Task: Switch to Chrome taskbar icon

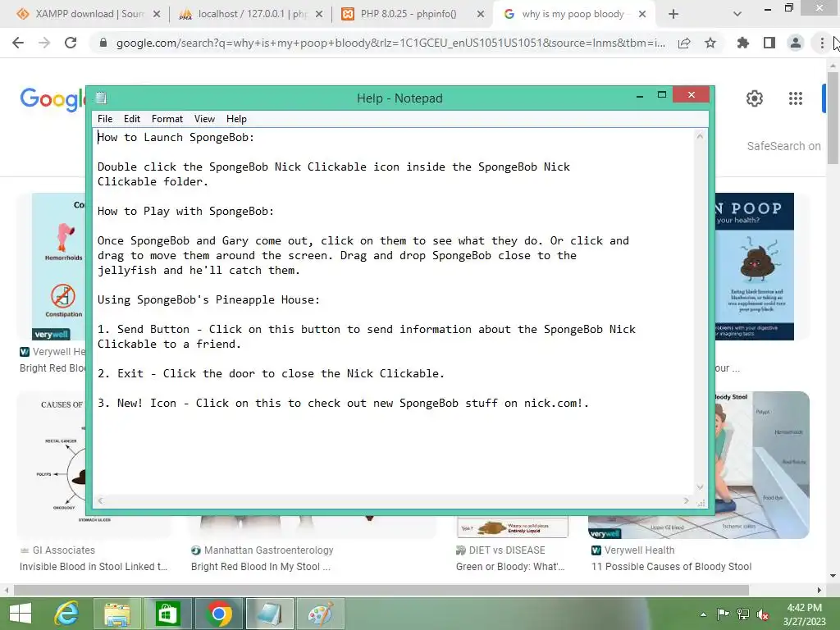Action: click(218, 614)
